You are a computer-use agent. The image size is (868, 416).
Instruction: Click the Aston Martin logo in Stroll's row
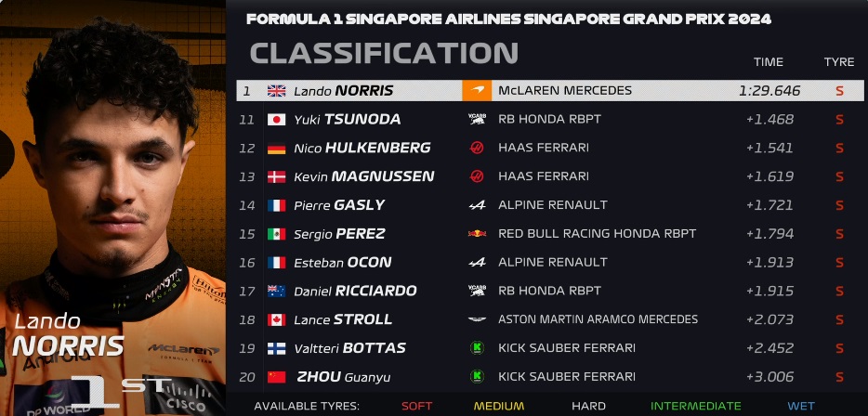(x=477, y=319)
